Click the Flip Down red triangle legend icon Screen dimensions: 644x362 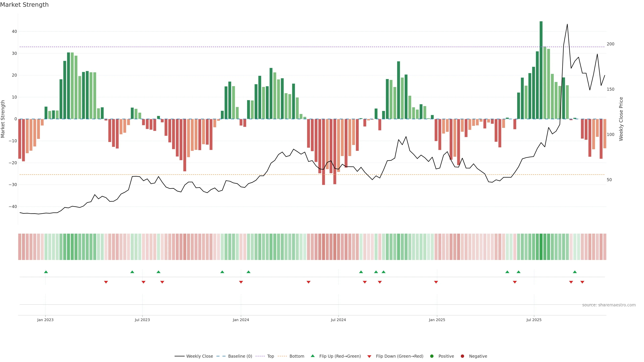point(369,356)
